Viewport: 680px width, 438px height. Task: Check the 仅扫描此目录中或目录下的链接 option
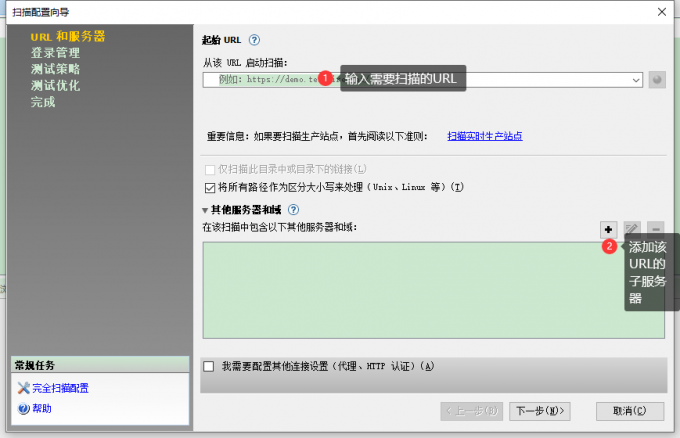point(209,170)
